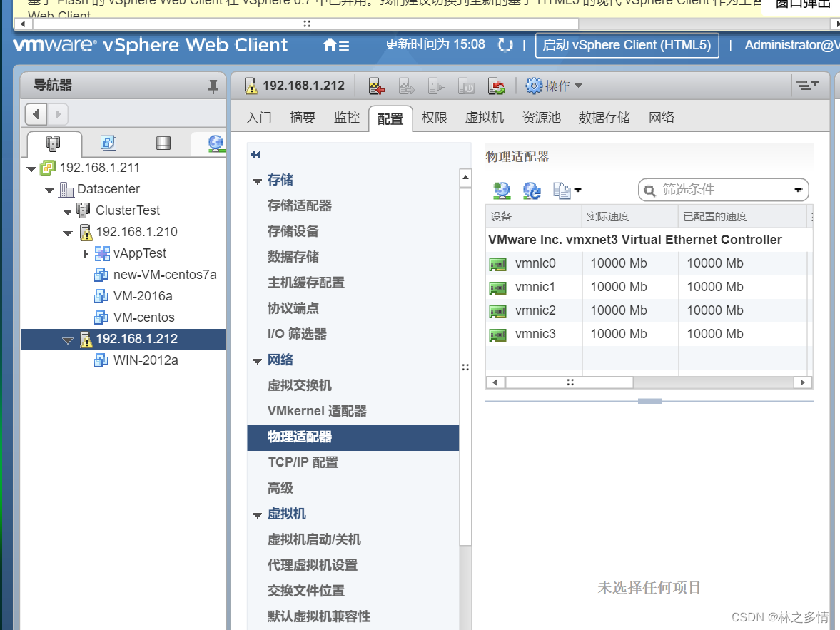Select the vmnic2 adapter row
The image size is (840, 630).
pyautogui.click(x=648, y=310)
